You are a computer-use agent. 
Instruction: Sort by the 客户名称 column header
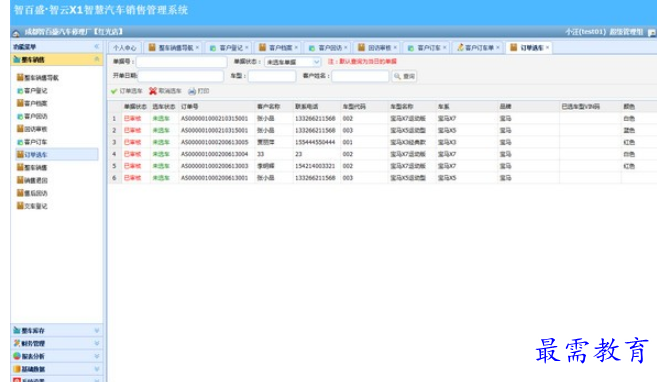(274, 106)
